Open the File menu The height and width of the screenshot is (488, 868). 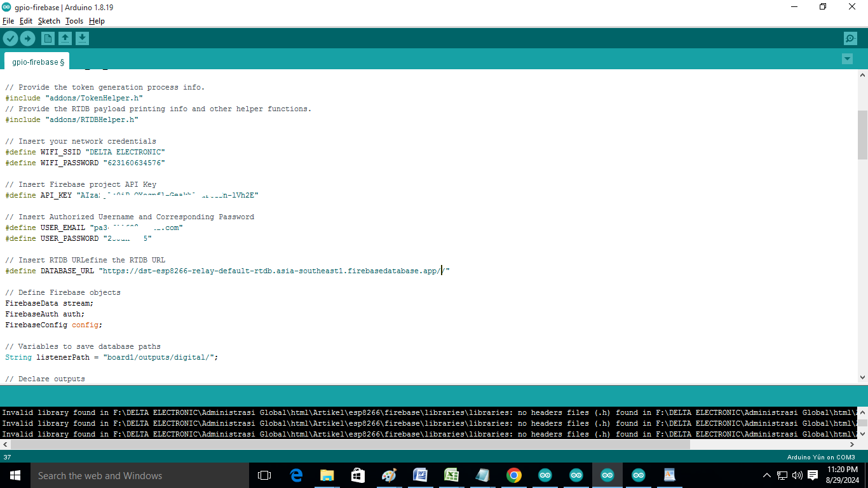point(8,21)
